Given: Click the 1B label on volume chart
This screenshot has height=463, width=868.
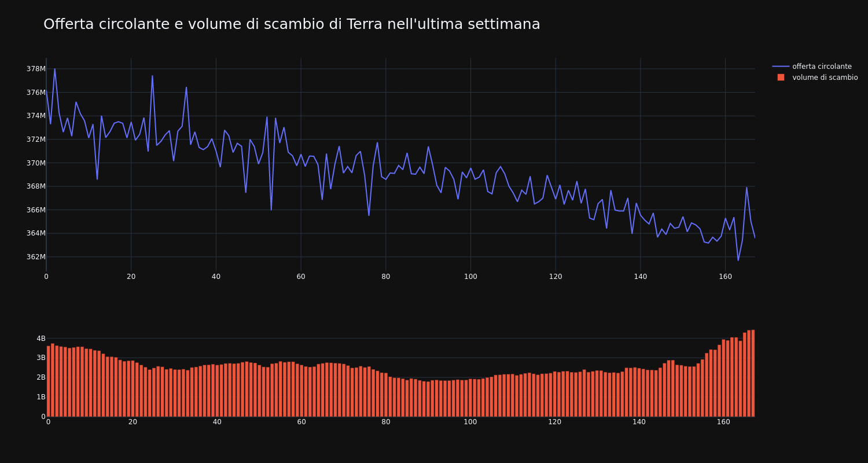Looking at the screenshot, I should (x=41, y=397).
